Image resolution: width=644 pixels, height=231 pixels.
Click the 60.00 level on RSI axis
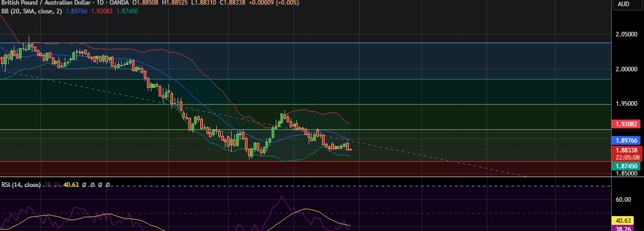pyautogui.click(x=623, y=199)
